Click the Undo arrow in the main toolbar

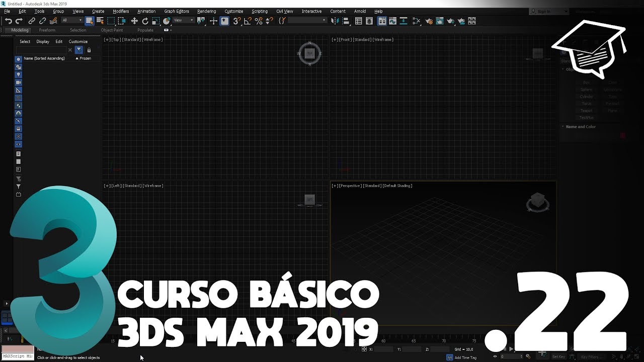tap(9, 21)
